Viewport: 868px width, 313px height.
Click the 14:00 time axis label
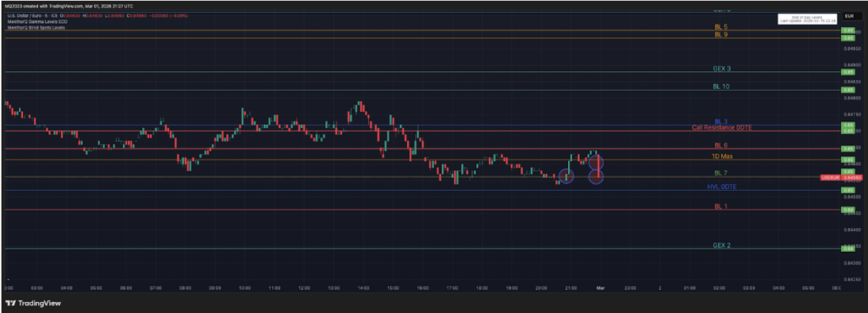[x=363, y=288]
